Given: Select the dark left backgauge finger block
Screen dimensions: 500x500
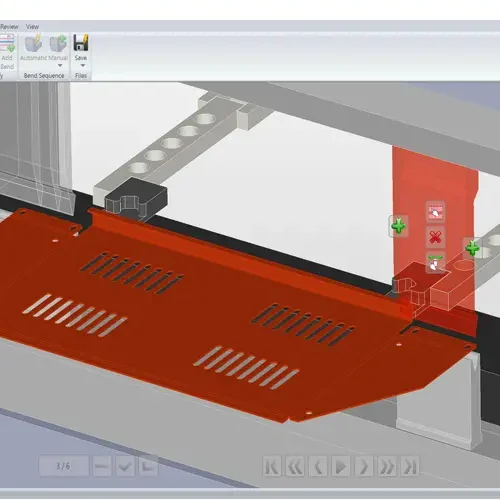Looking at the screenshot, I should click(x=136, y=198).
